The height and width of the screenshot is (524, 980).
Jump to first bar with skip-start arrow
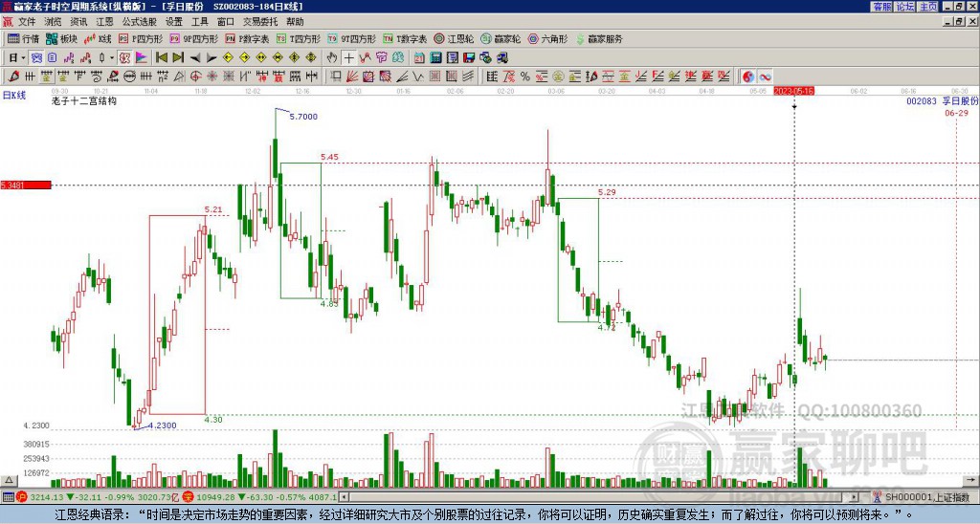(162, 57)
